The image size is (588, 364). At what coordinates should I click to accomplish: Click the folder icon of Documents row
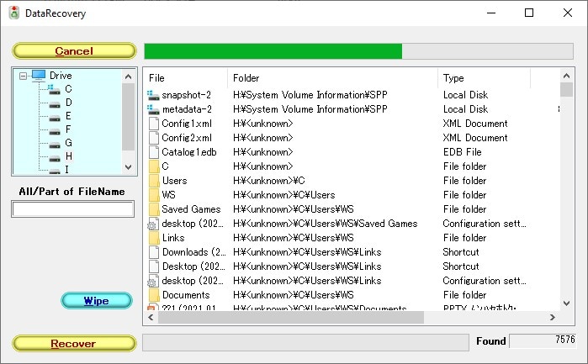(x=154, y=295)
